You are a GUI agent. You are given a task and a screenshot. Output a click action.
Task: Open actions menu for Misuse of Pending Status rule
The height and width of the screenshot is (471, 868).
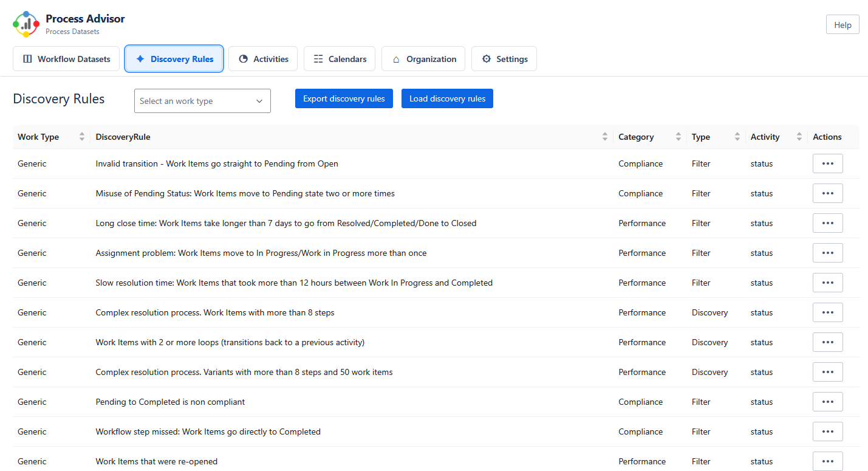point(827,193)
